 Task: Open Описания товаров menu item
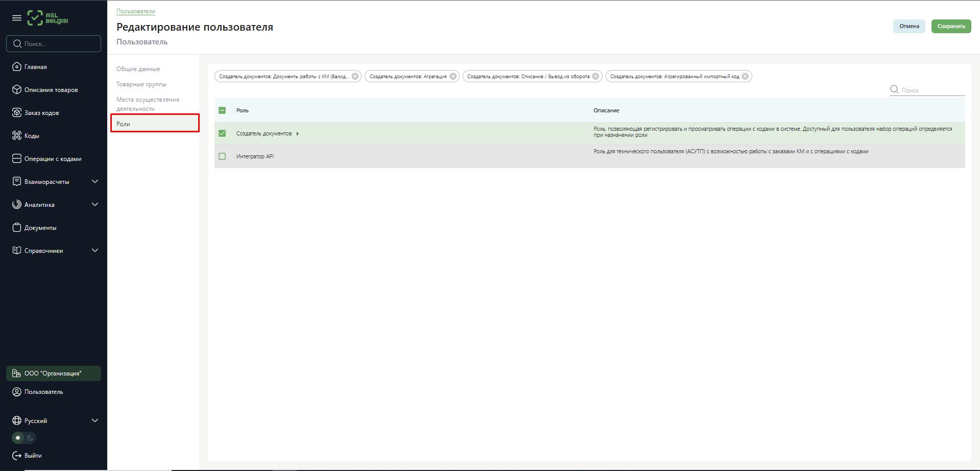point(51,90)
